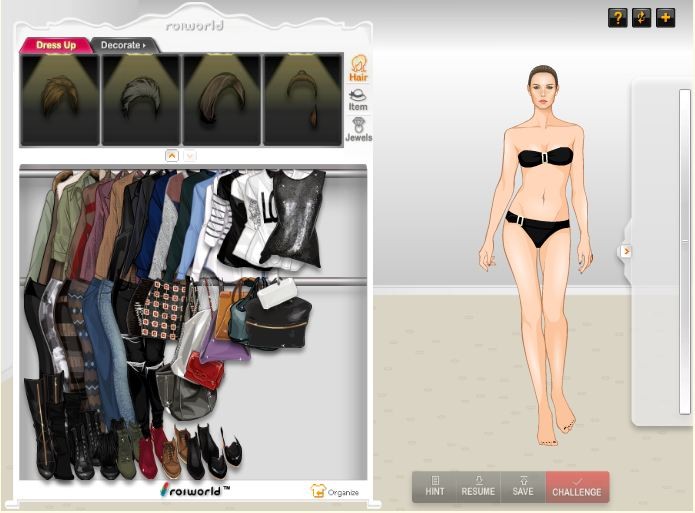Image resolution: width=695 pixels, height=513 pixels.
Task: Click the red CHALLENGE button
Action: pyautogui.click(x=577, y=487)
